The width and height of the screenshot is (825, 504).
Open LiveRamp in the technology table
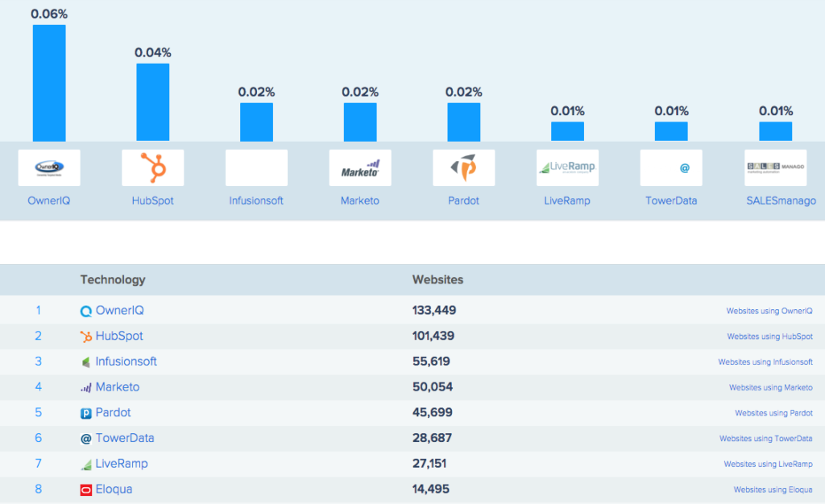point(122,464)
